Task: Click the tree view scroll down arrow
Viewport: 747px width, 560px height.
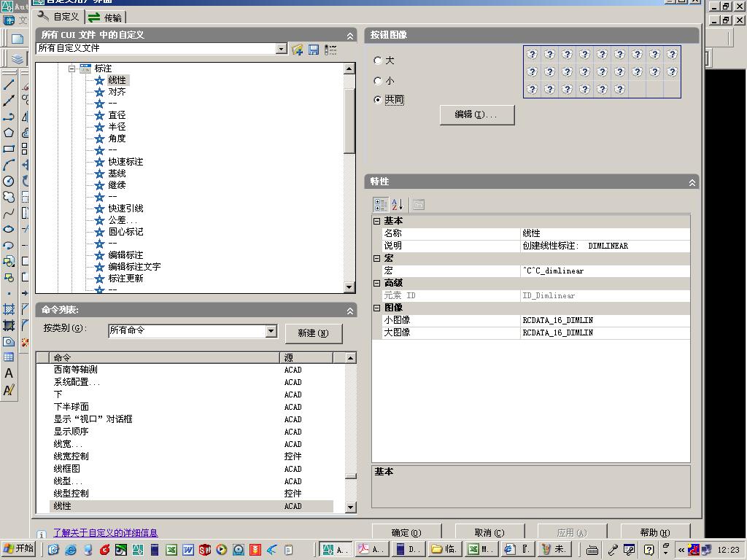Action: pyautogui.click(x=349, y=287)
